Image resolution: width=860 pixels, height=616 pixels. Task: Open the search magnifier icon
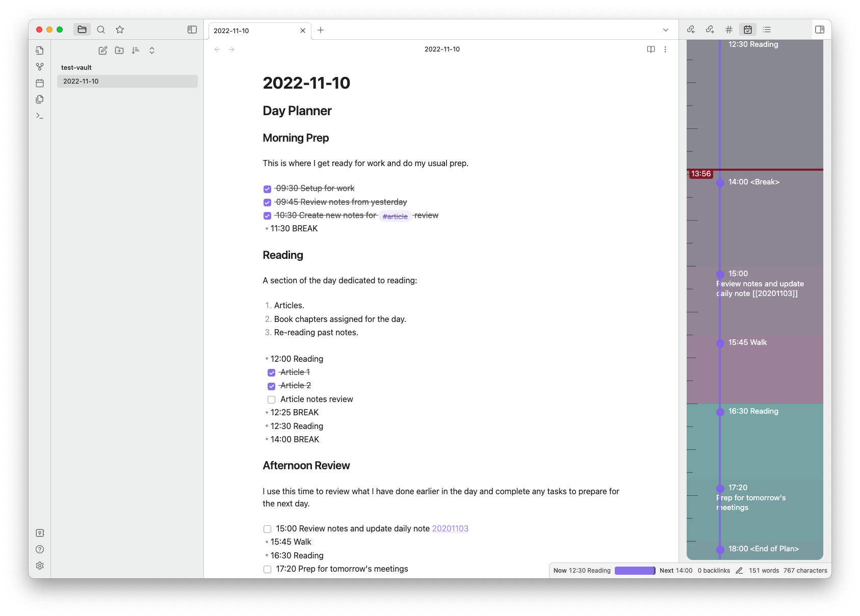pyautogui.click(x=101, y=30)
